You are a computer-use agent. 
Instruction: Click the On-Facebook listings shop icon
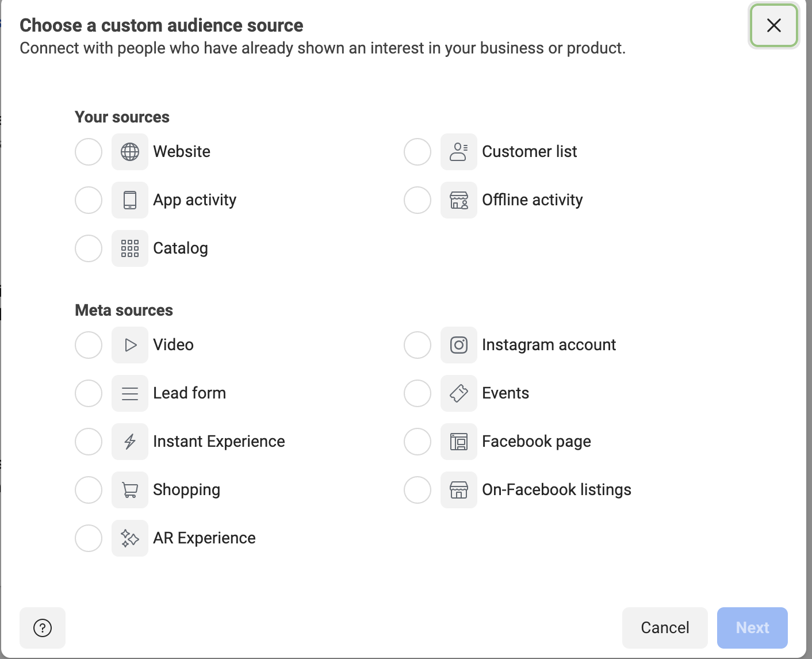tap(458, 490)
